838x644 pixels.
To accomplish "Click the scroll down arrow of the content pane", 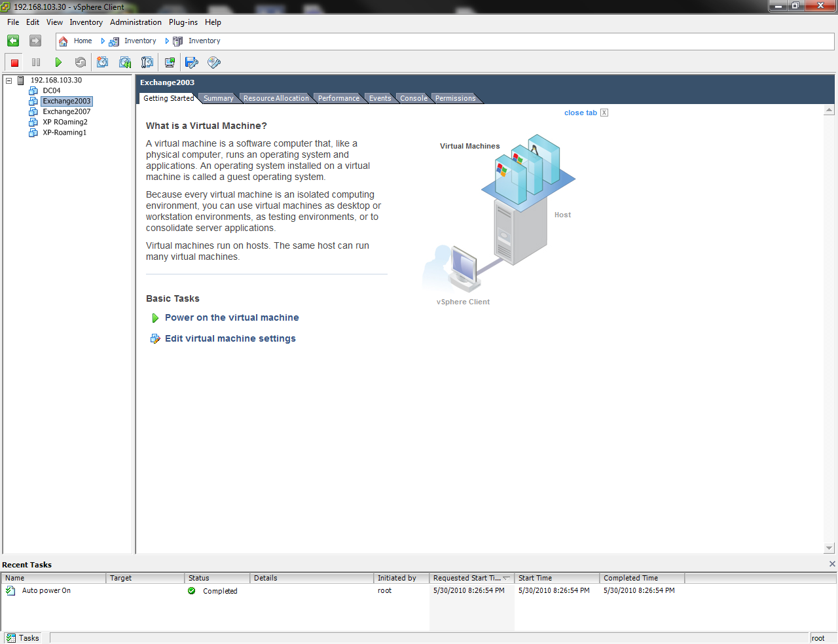I will (x=829, y=548).
